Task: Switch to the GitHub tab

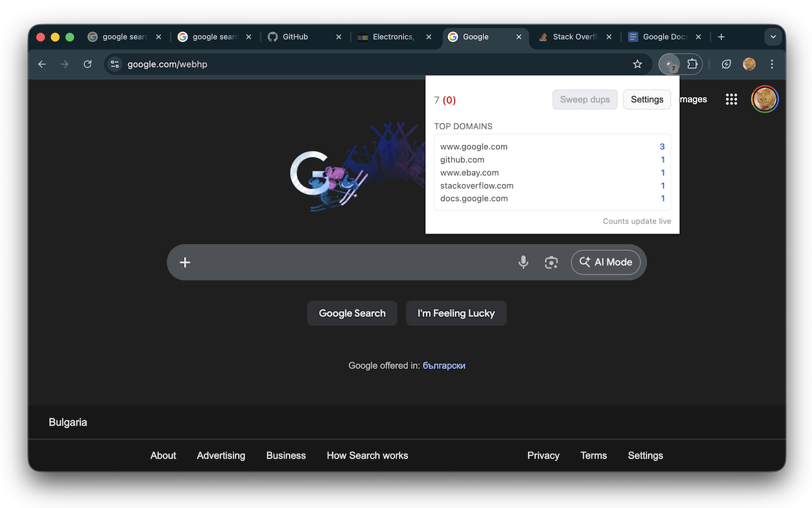Action: (305, 37)
